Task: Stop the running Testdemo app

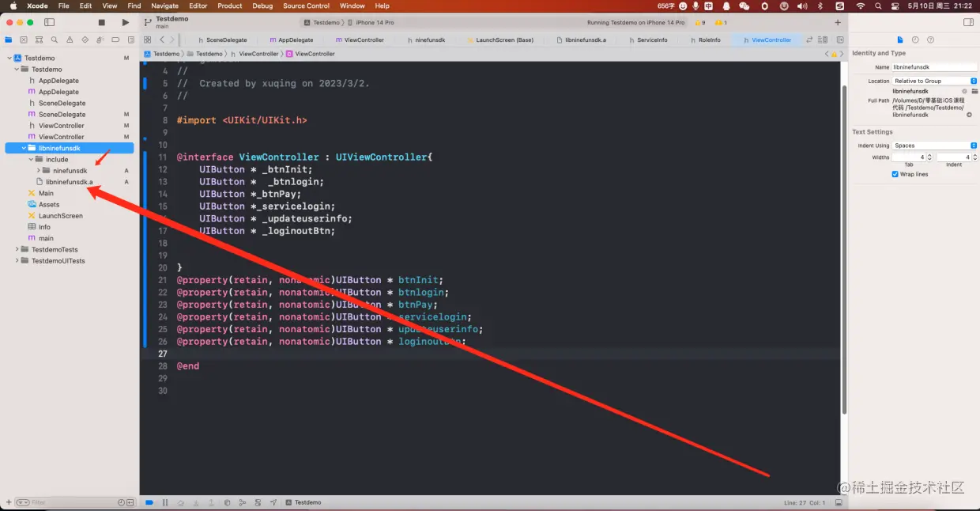Action: [101, 22]
